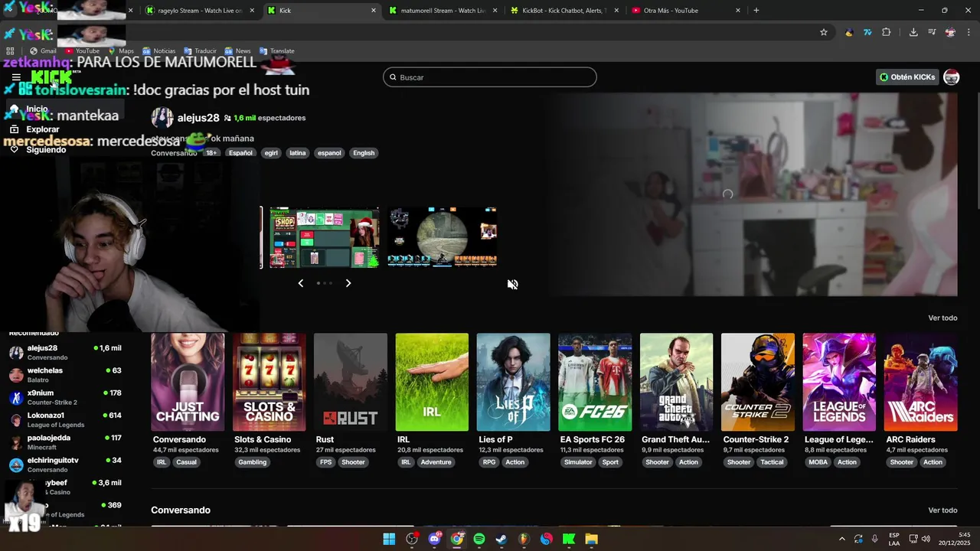Play the featured alejus28 stream preview
The height and width of the screenshot is (551, 980).
click(x=751, y=194)
